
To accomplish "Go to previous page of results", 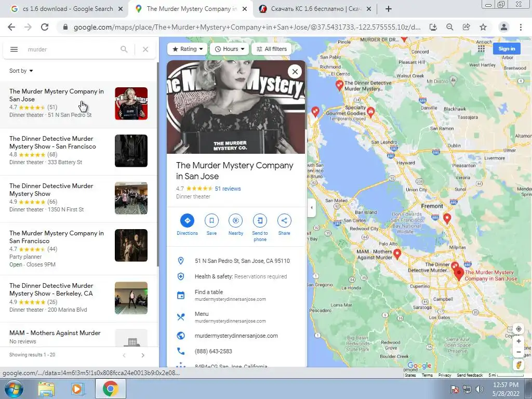I will (x=124, y=355).
